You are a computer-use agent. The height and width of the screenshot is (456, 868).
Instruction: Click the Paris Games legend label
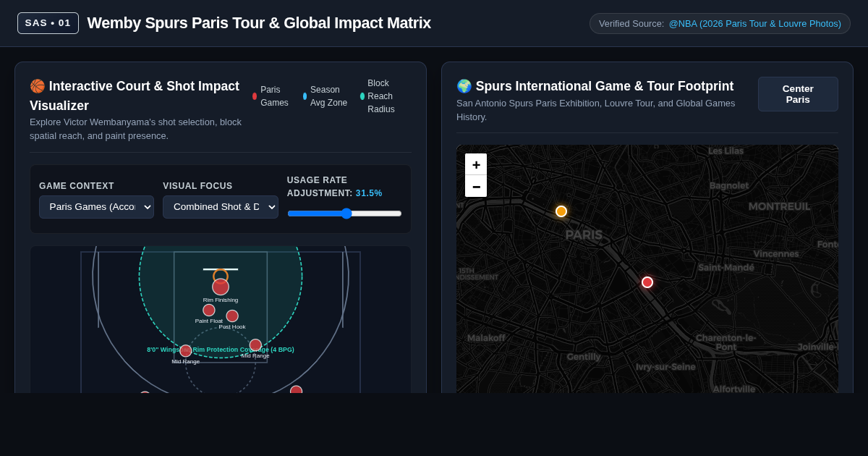click(274, 96)
